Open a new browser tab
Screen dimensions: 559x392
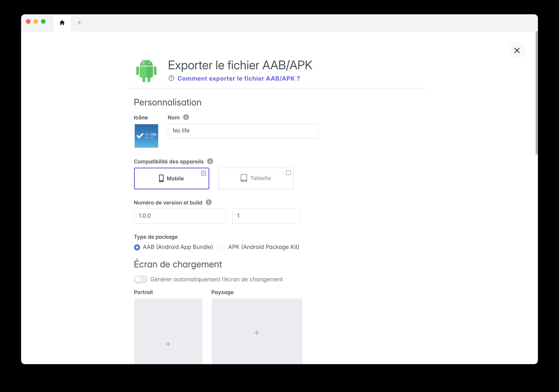point(79,22)
